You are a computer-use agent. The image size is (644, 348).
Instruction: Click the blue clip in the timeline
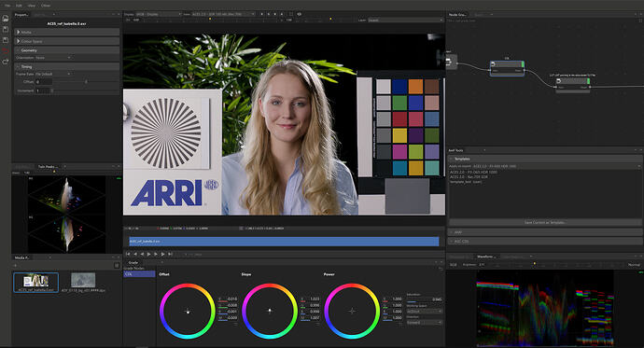284,242
